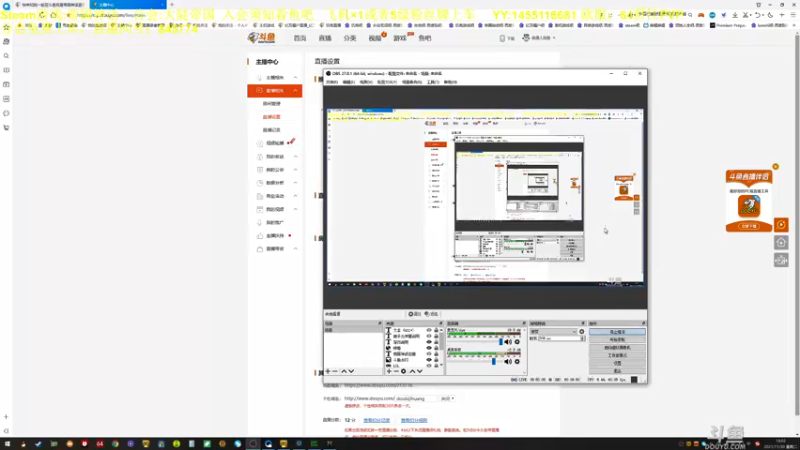Click the Douyu logo on the website
This screenshot has height=450, width=800.
[x=261, y=37]
